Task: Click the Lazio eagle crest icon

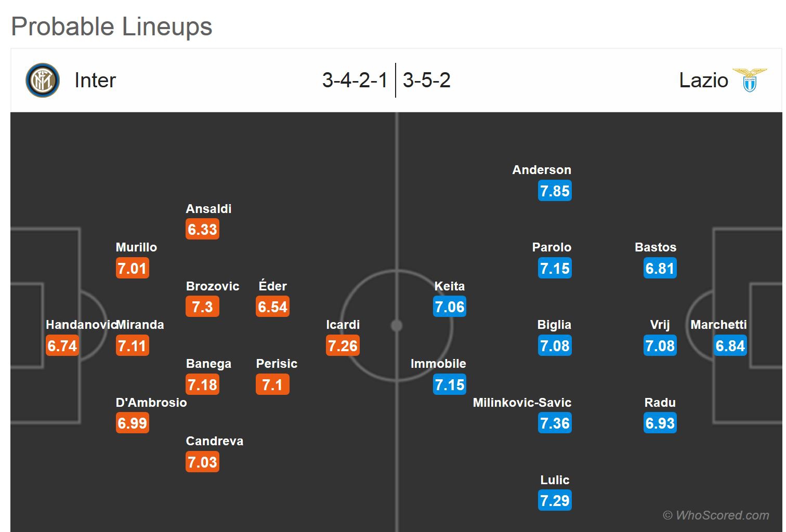Action: coord(750,81)
